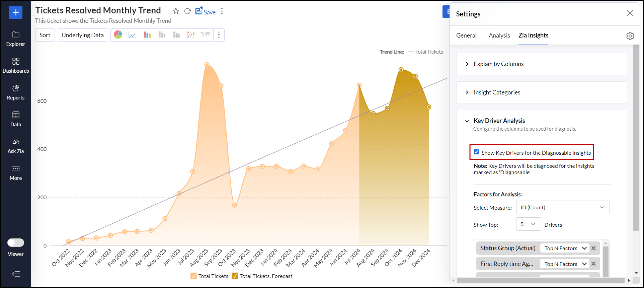
Task: Open the Analysis tab
Action: pos(499,35)
